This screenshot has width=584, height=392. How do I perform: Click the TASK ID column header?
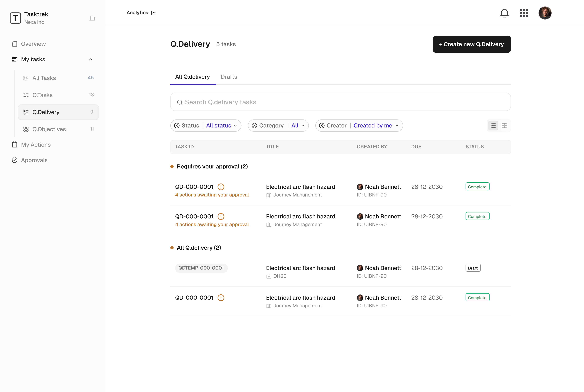tap(184, 147)
